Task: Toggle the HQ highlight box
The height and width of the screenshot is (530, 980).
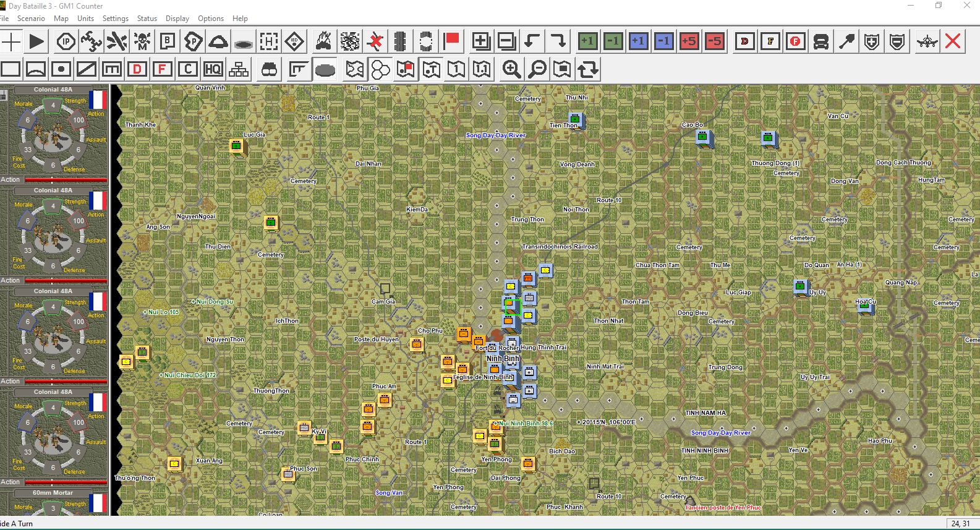Action: point(213,69)
